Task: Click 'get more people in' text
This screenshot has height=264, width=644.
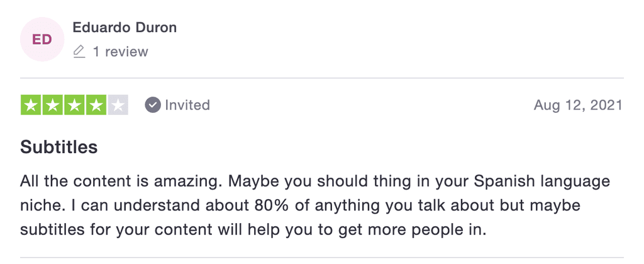Action: pyautogui.click(x=412, y=230)
